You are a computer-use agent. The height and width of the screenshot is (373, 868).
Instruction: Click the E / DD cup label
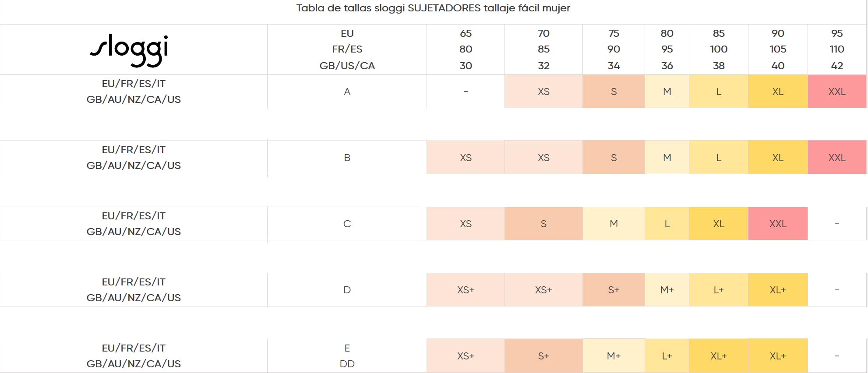(x=347, y=356)
